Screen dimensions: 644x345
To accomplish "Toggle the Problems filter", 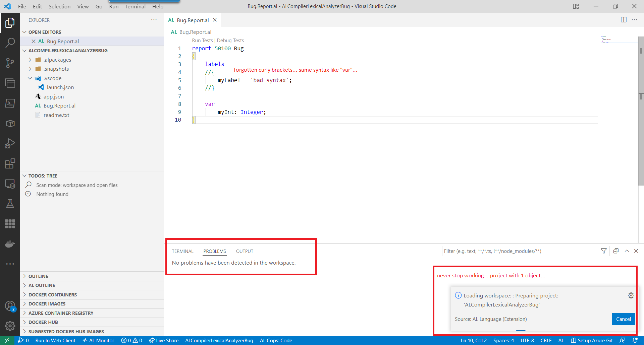I will 604,251.
